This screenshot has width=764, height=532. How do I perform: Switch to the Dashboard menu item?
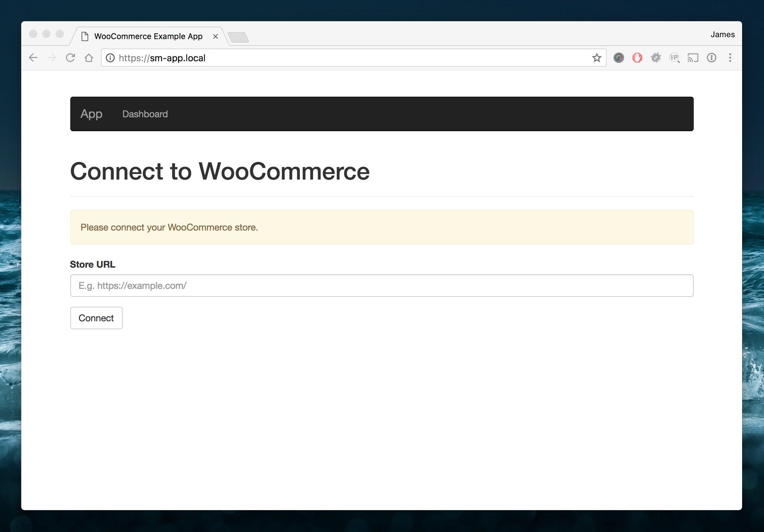pyautogui.click(x=145, y=114)
